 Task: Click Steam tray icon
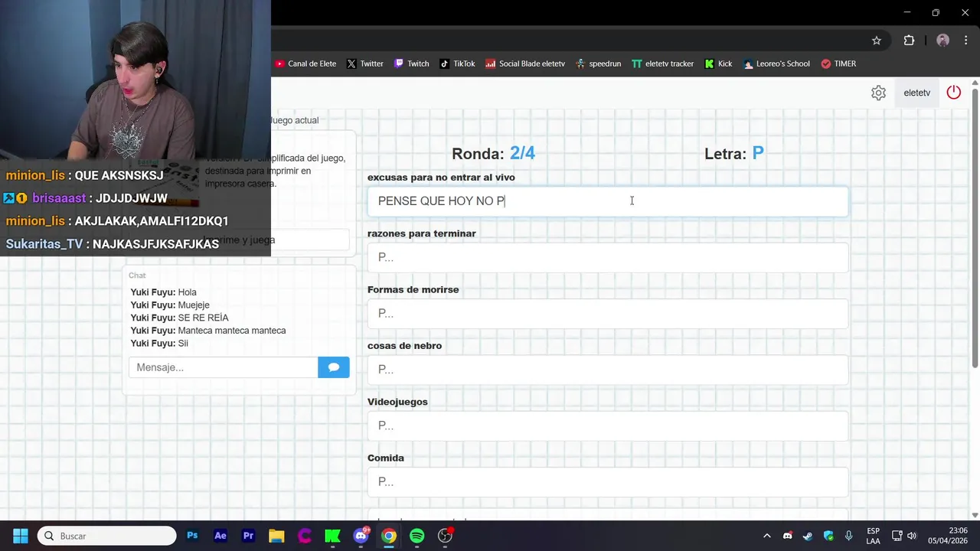808,536
